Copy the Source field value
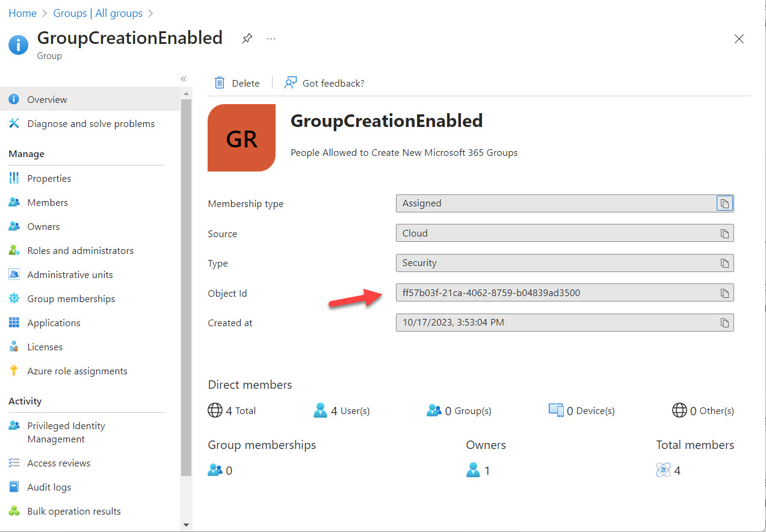766x532 pixels. coord(724,234)
